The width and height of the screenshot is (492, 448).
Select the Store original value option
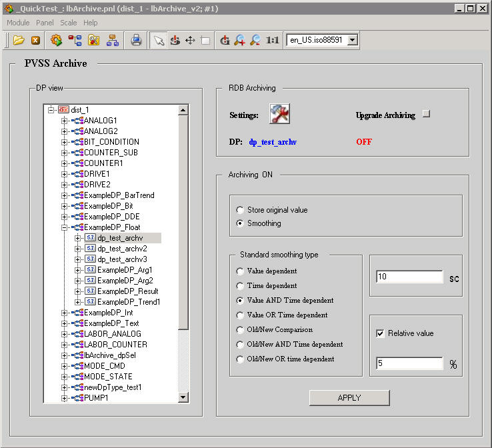(240, 210)
